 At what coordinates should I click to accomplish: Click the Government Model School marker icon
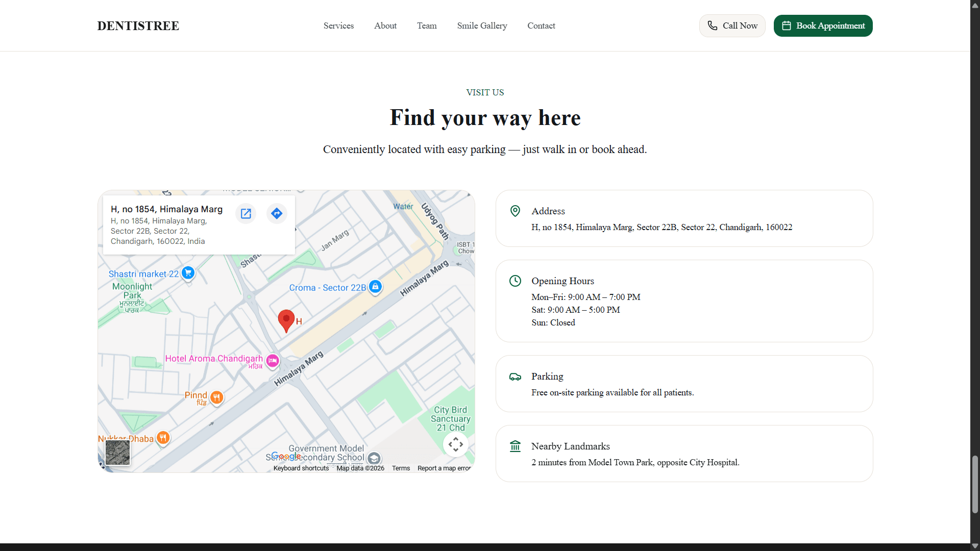click(374, 458)
